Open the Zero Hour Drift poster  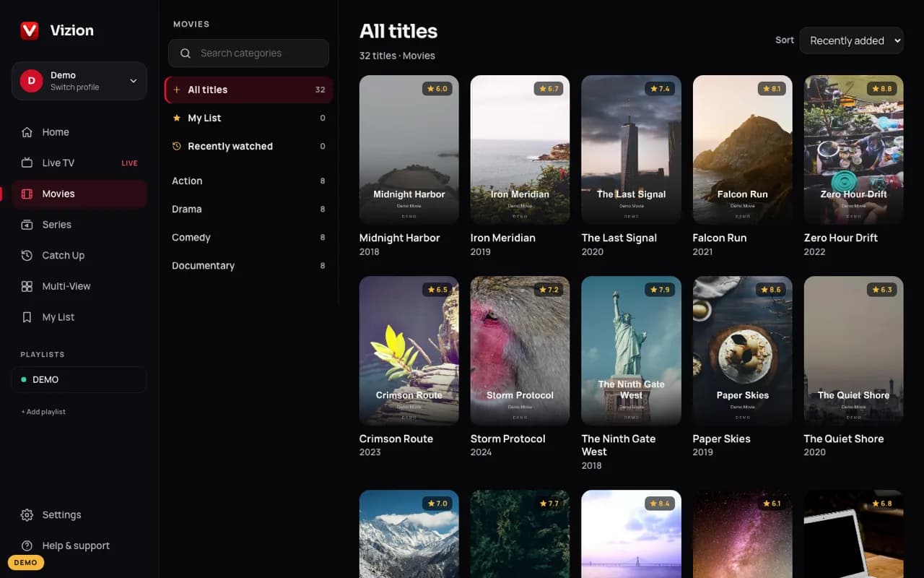(x=854, y=150)
